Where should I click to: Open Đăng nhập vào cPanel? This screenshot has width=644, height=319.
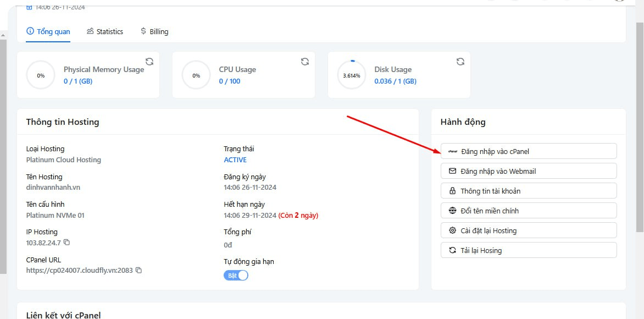point(528,151)
